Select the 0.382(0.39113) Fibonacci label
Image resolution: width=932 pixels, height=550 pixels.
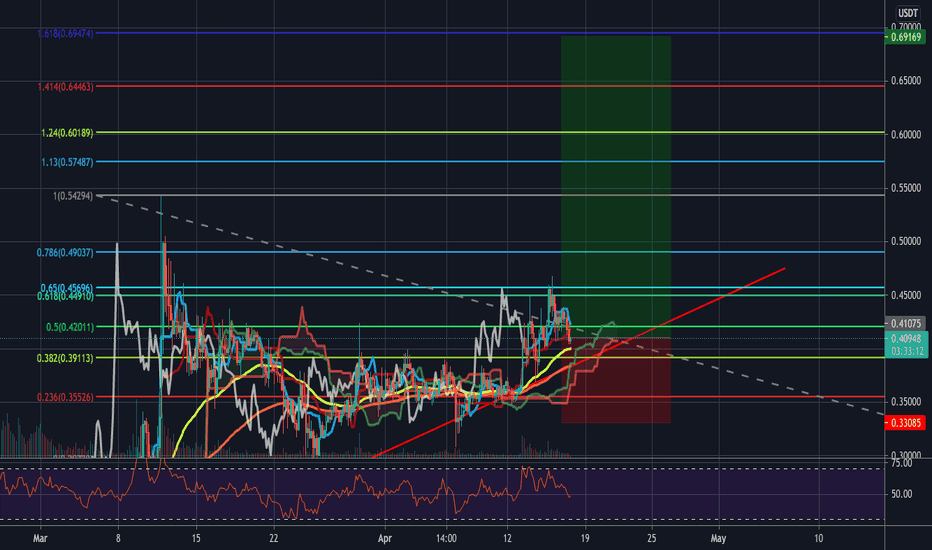(x=65, y=358)
